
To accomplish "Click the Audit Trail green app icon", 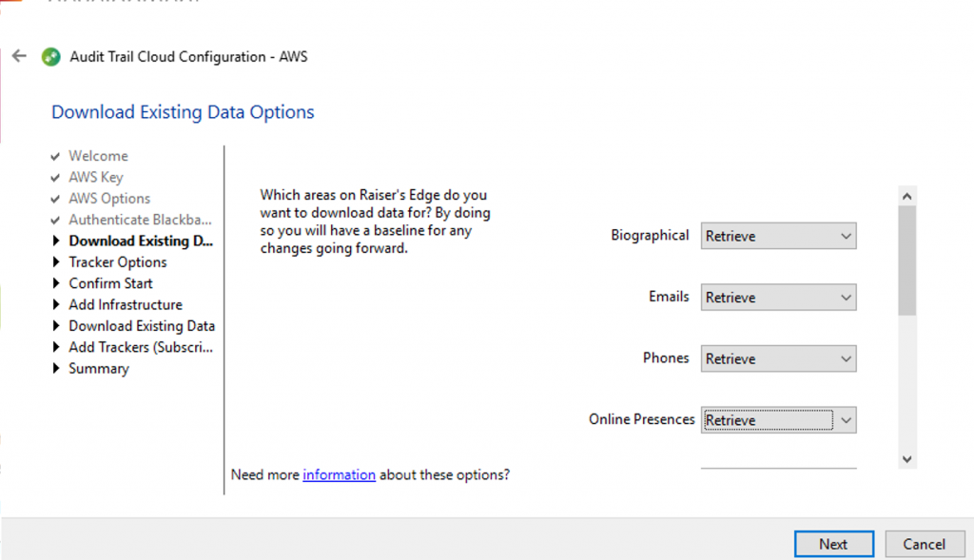I will [51, 57].
